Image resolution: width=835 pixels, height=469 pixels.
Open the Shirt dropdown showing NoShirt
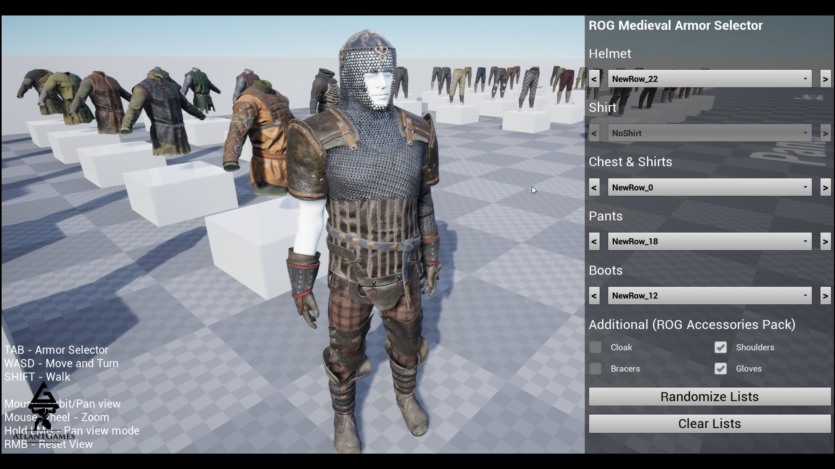(709, 133)
